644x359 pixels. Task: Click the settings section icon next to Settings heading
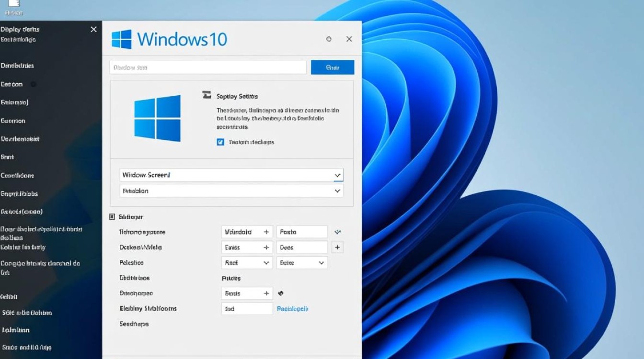point(112,216)
